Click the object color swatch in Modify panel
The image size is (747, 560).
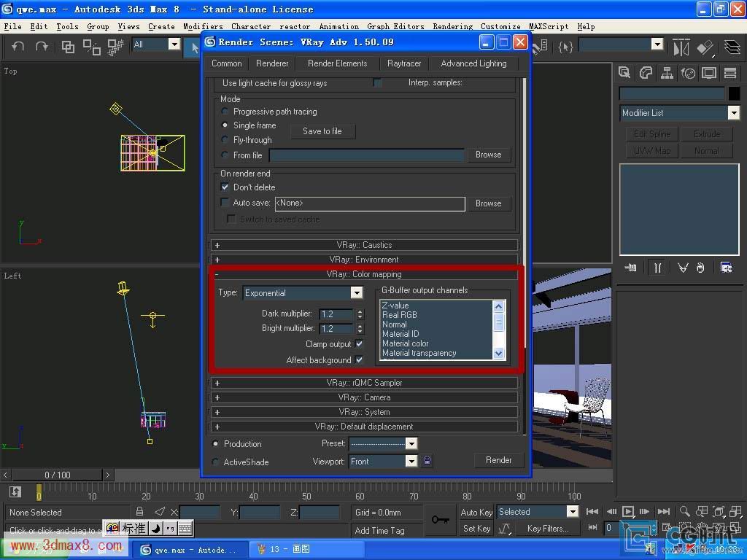tap(734, 93)
